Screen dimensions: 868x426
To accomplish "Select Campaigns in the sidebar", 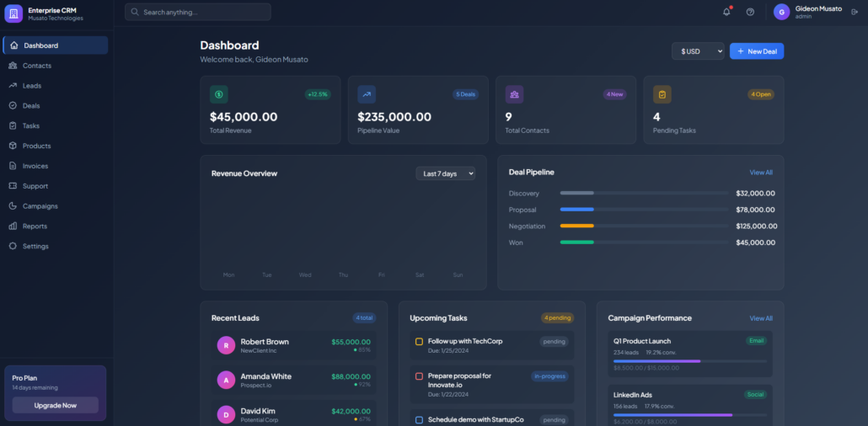I will point(56,205).
